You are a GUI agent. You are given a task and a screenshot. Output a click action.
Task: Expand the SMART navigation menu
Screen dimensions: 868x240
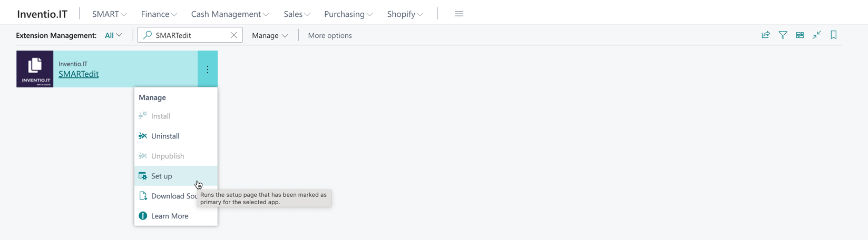point(109,14)
